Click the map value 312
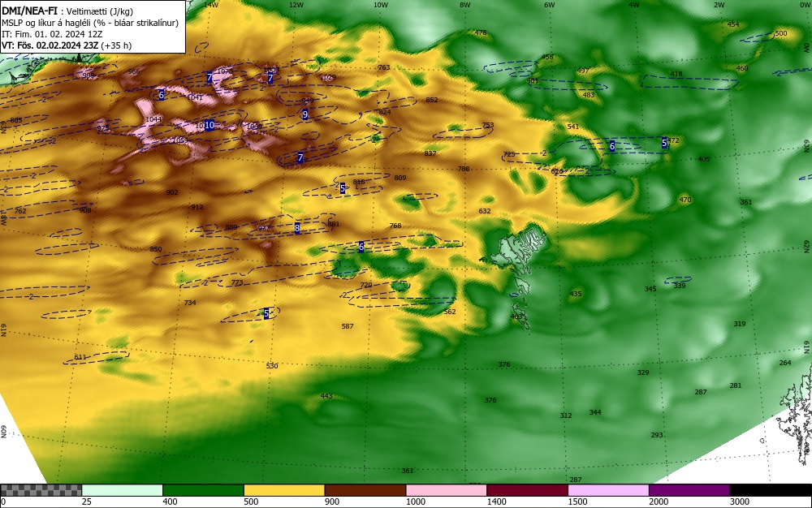812x508 pixels. pyautogui.click(x=565, y=415)
